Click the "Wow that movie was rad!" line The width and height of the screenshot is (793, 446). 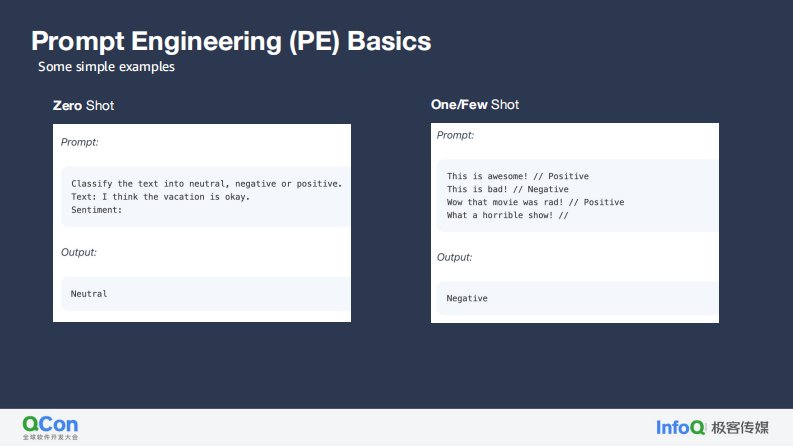coord(535,202)
